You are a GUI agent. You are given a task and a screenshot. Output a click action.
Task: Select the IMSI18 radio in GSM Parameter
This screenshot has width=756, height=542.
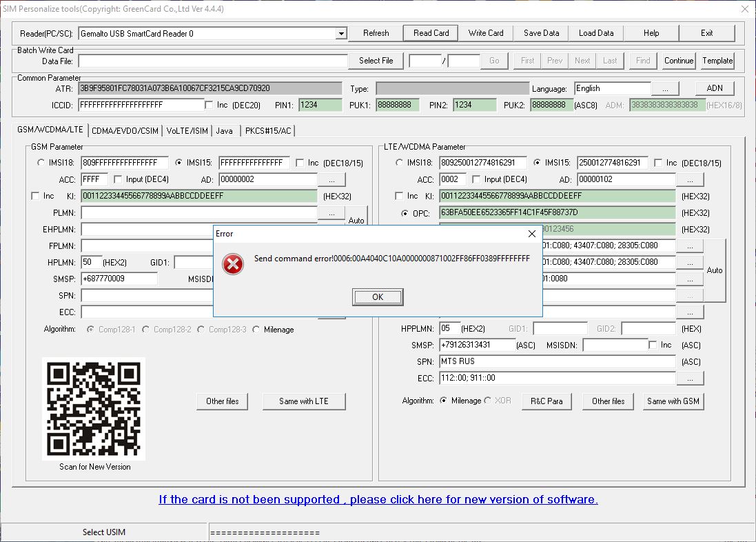(x=41, y=163)
